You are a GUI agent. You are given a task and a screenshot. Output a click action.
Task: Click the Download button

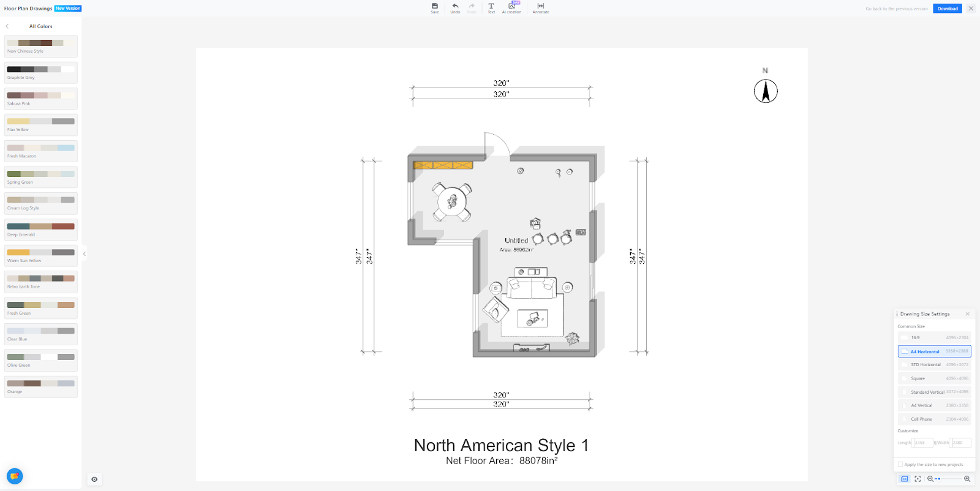[x=947, y=9]
